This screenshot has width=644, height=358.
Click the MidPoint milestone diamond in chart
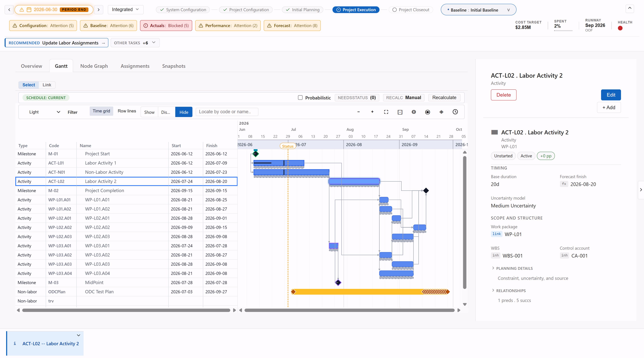click(338, 283)
